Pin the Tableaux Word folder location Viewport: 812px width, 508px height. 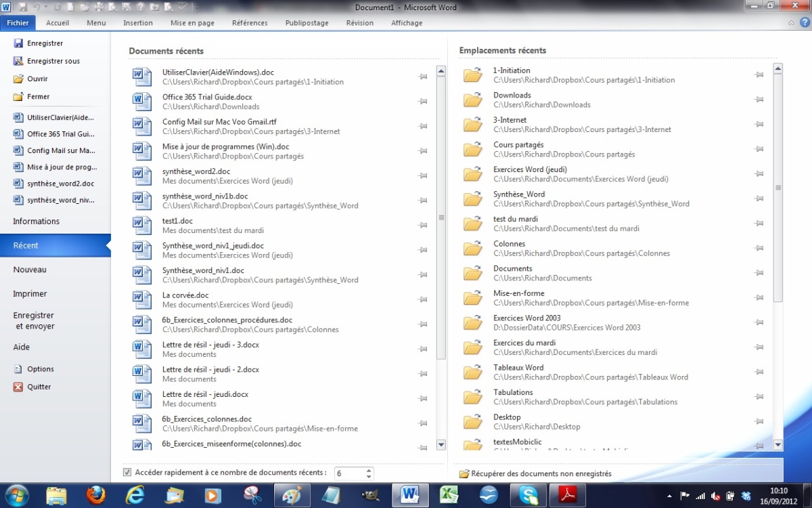(759, 372)
